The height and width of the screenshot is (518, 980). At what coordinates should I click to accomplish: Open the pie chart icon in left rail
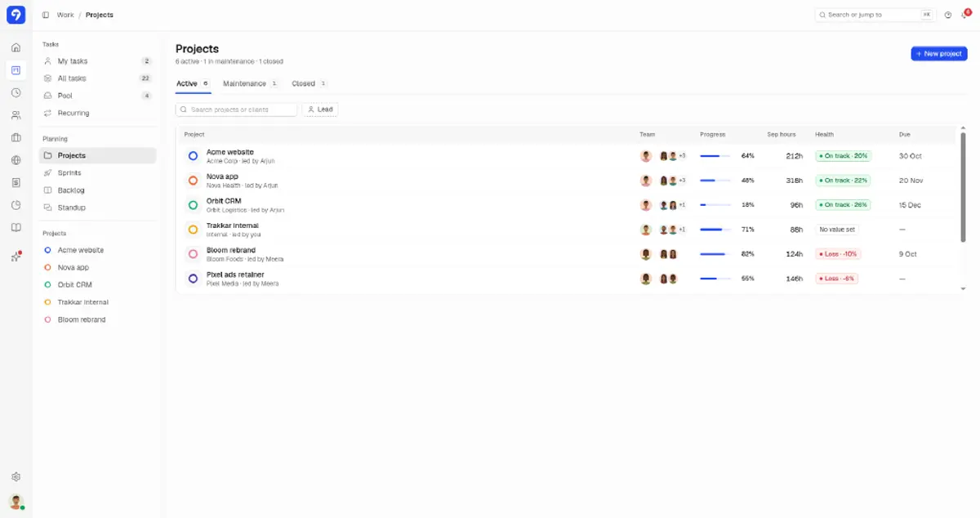tap(16, 205)
